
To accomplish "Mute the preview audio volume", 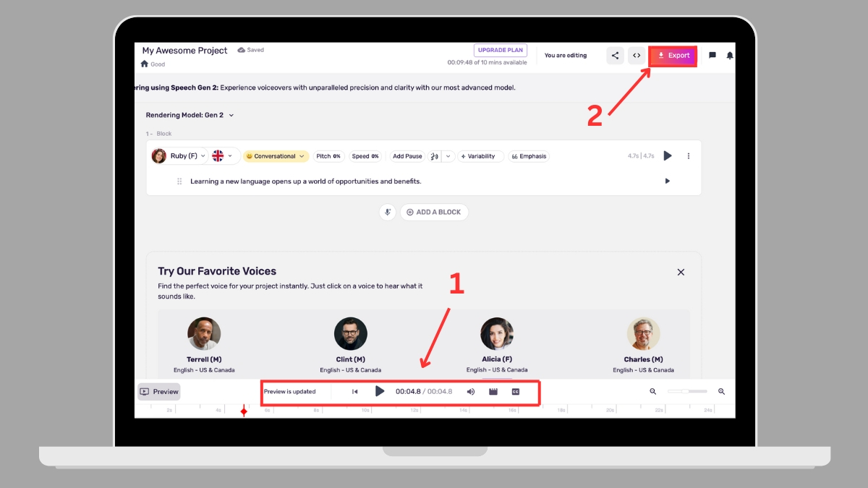I will [x=471, y=392].
